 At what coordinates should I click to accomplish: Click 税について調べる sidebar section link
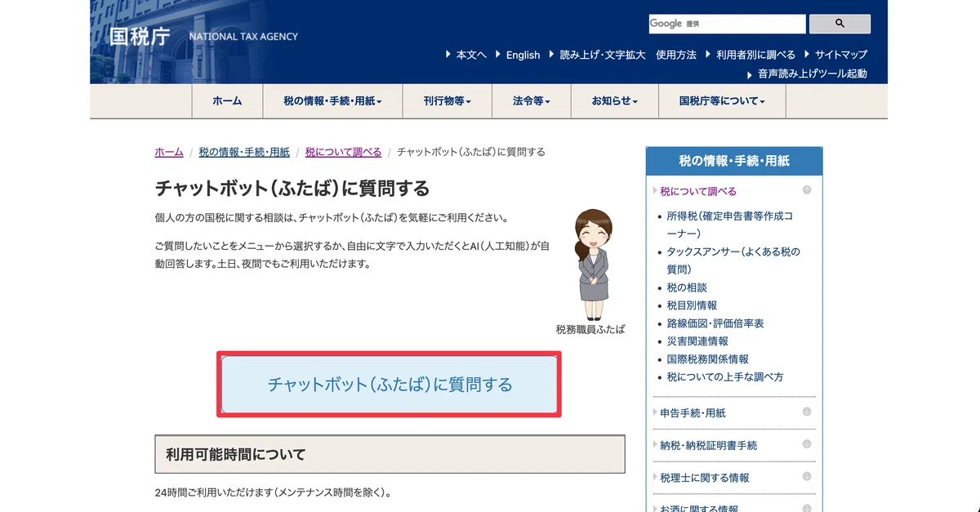(698, 191)
